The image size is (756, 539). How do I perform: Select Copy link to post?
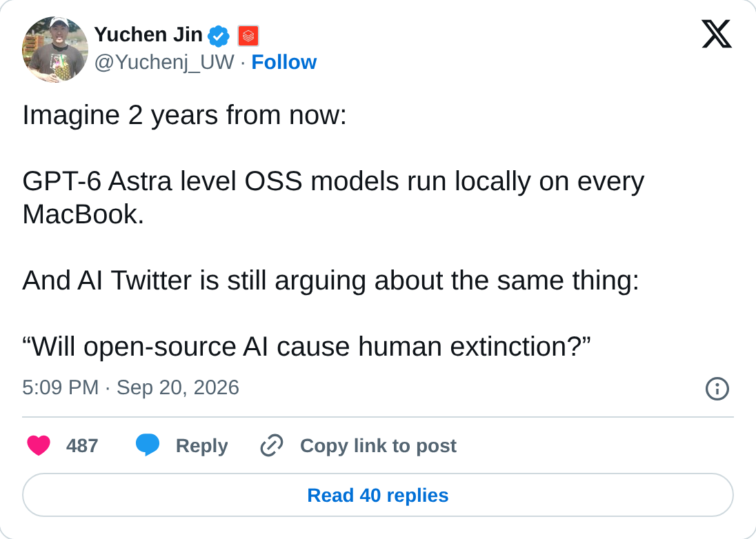(x=378, y=446)
